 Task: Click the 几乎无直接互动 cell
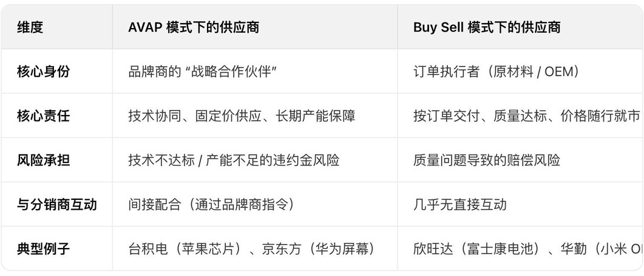[459, 204]
